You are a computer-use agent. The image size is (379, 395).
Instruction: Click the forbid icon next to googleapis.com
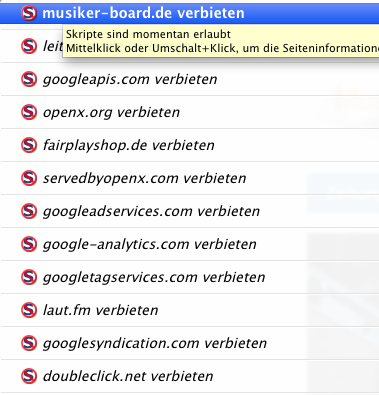pos(29,79)
